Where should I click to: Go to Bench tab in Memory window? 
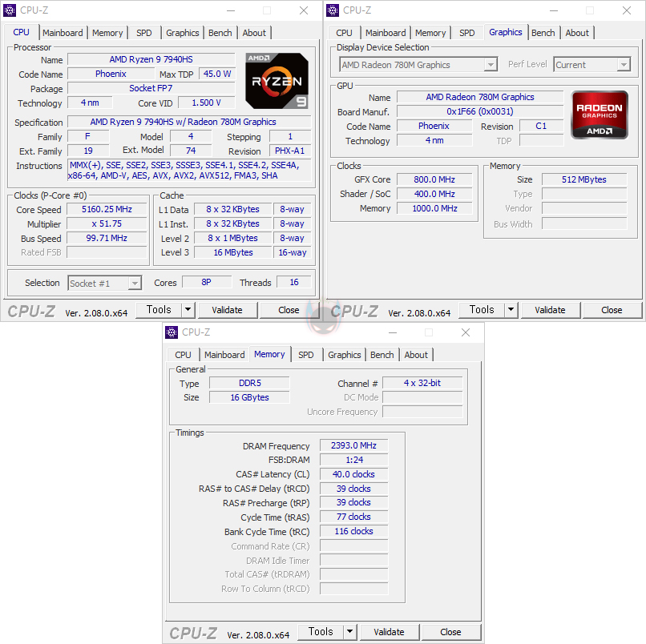click(382, 355)
